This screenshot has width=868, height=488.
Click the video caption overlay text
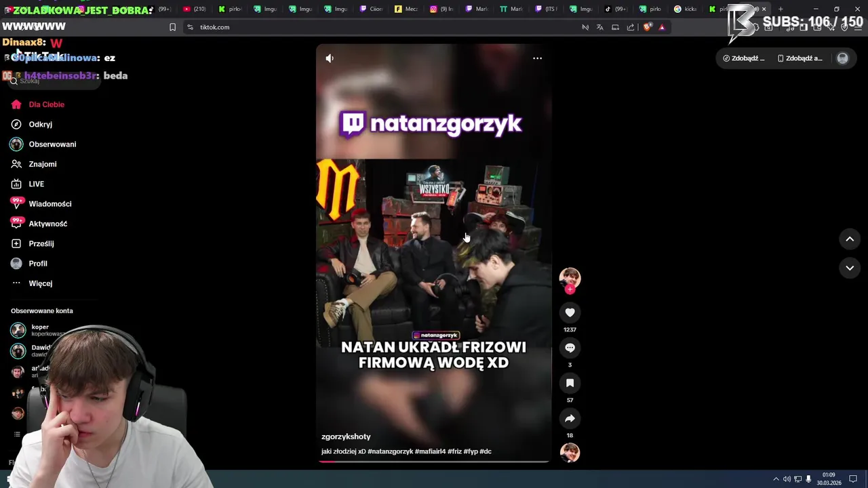[x=433, y=354]
